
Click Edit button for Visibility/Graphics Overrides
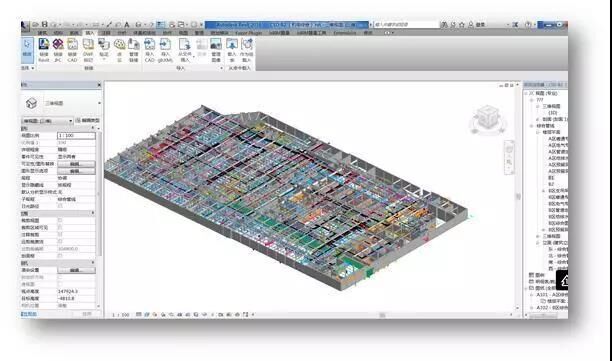coord(76,164)
